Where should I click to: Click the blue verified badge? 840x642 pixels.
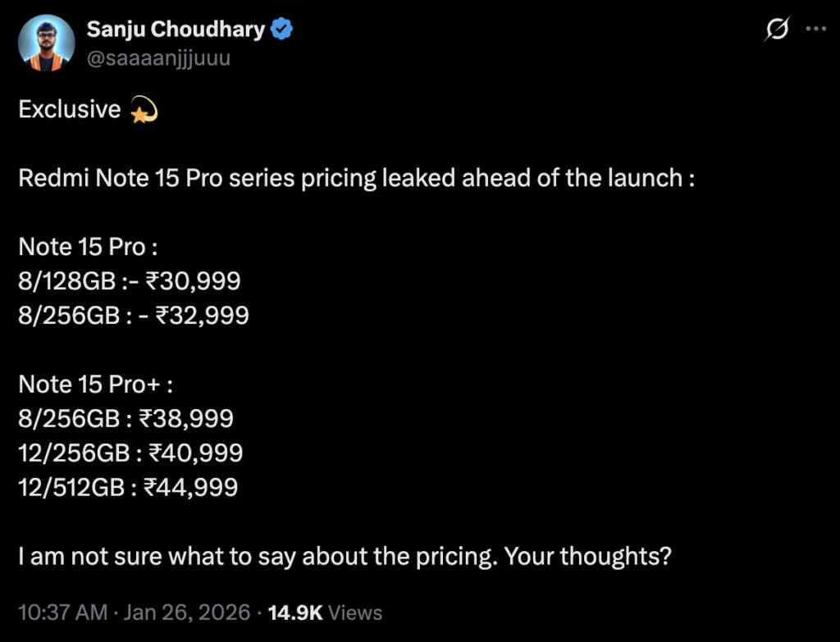click(x=283, y=30)
